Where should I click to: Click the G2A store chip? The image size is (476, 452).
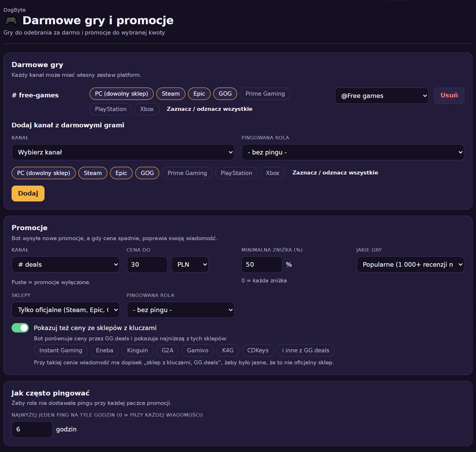click(x=168, y=350)
